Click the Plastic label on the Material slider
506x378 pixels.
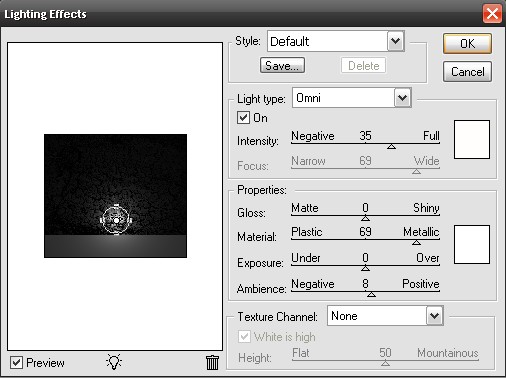(x=307, y=232)
